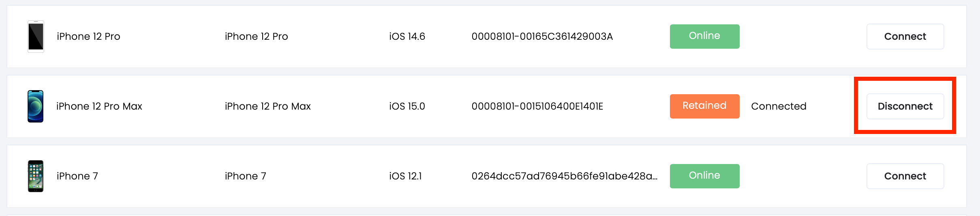Click the Connected status text

(779, 106)
